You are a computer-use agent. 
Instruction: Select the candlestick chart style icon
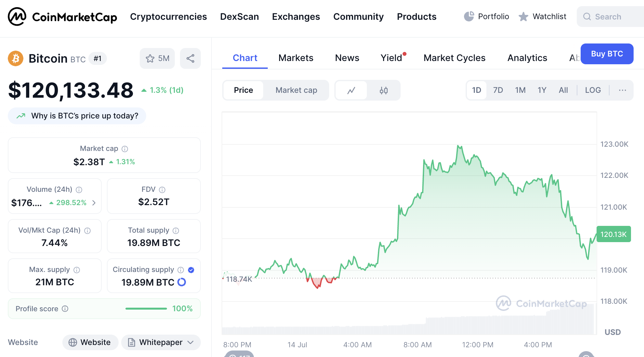pyautogui.click(x=384, y=90)
